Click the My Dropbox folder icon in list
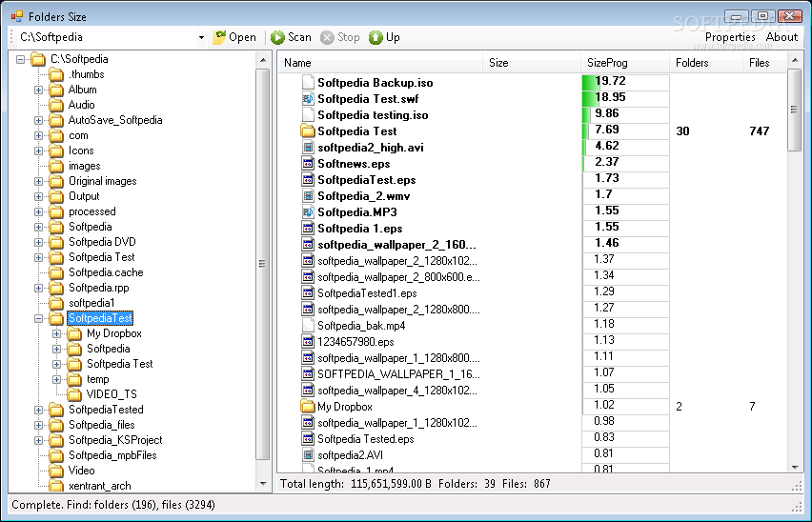 [x=308, y=406]
